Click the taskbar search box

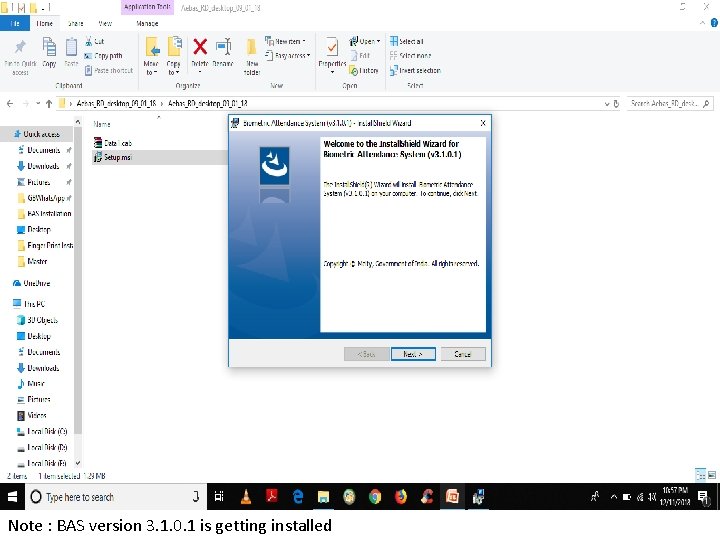116,497
